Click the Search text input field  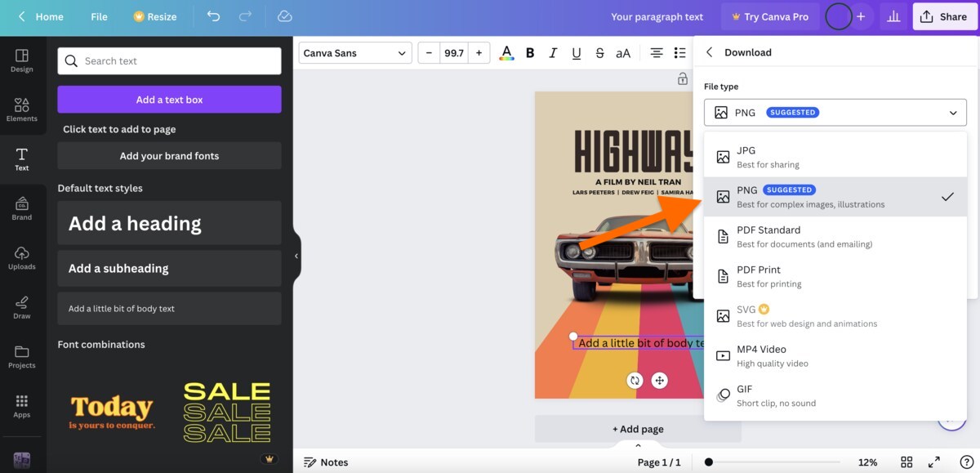[168, 60]
